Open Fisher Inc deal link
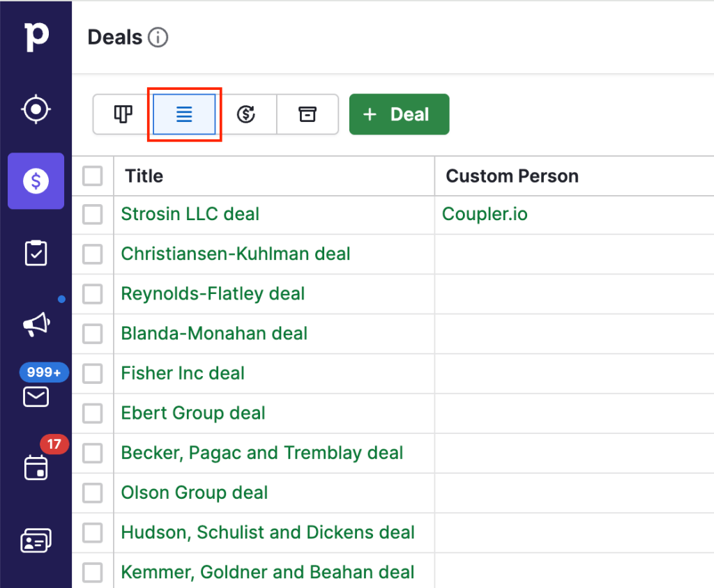 pos(183,373)
